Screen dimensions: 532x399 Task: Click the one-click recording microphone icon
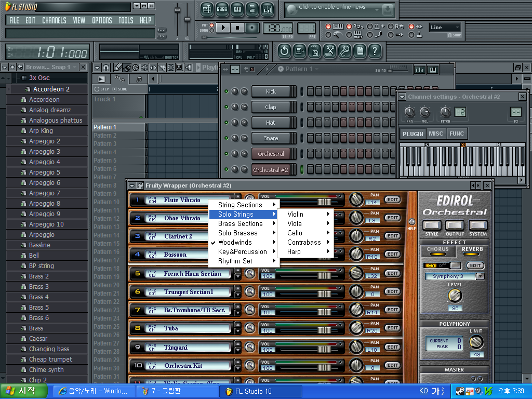tap(345, 51)
